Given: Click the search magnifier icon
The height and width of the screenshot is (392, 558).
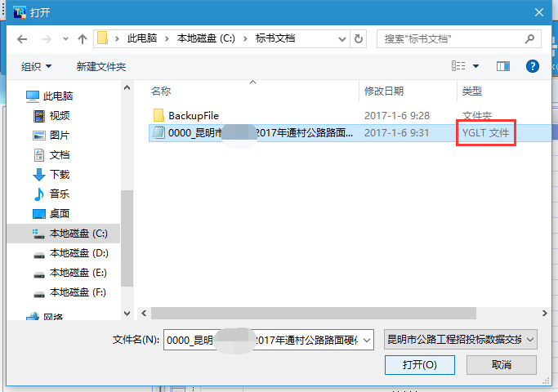Looking at the screenshot, I should 529,38.
